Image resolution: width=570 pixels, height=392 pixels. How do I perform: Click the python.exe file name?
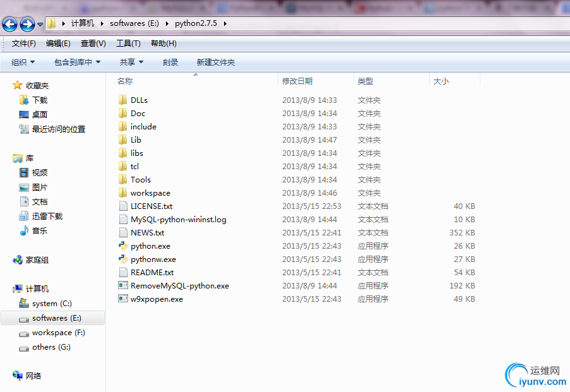tap(150, 246)
